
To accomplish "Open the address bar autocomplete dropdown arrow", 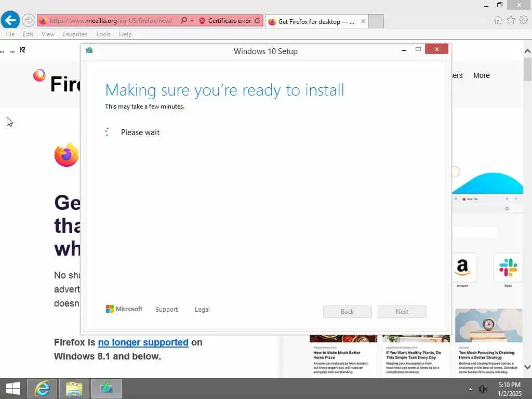I will click(x=192, y=21).
